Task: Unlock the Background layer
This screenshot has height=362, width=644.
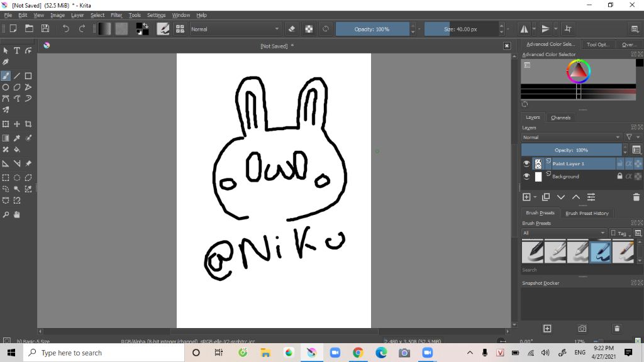Action: [x=619, y=176]
